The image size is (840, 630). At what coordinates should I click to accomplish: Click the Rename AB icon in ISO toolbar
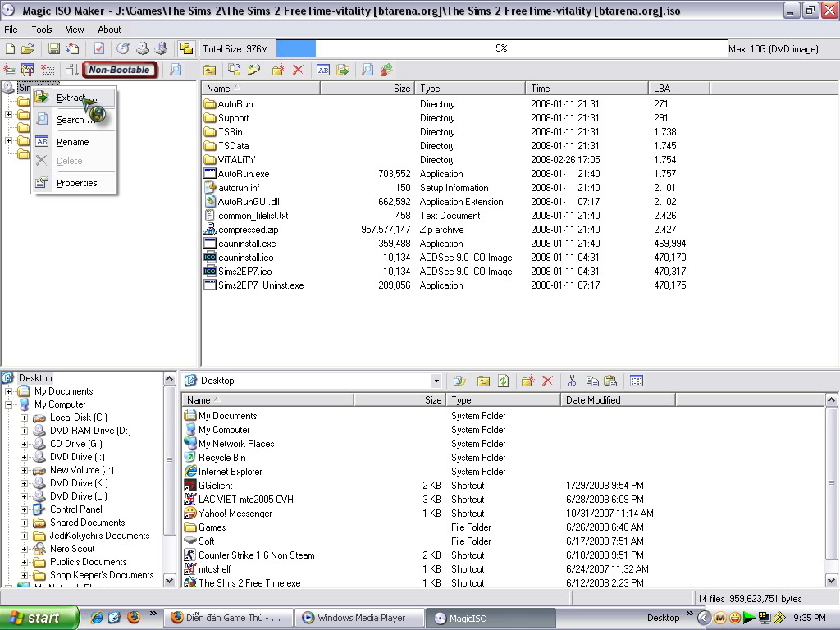[x=323, y=70]
